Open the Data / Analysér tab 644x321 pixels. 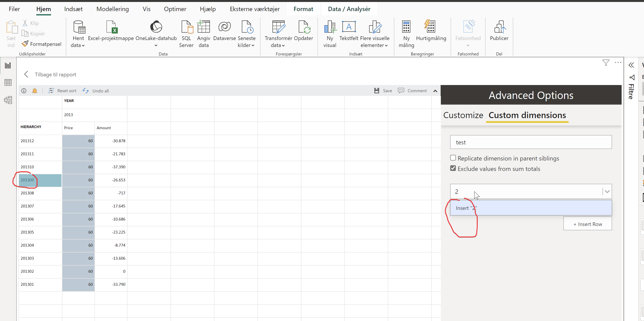[x=349, y=9]
